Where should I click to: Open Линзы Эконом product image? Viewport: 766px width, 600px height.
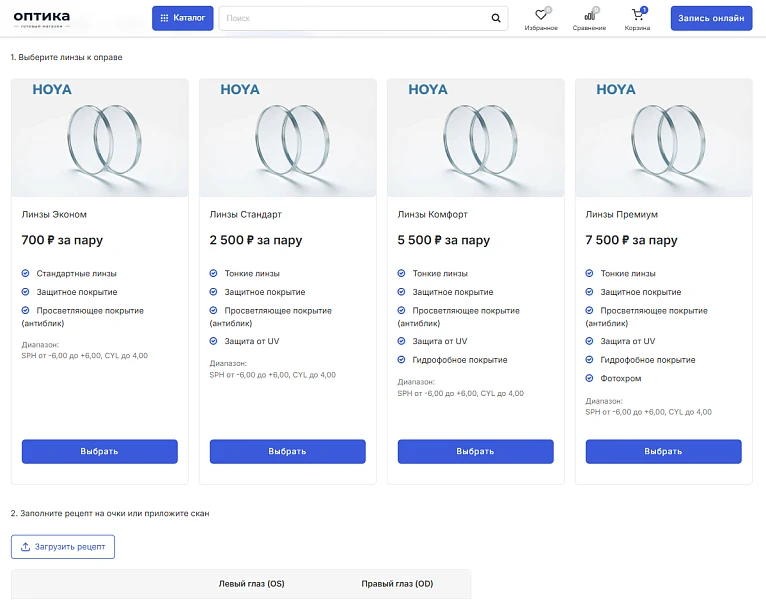(100, 138)
